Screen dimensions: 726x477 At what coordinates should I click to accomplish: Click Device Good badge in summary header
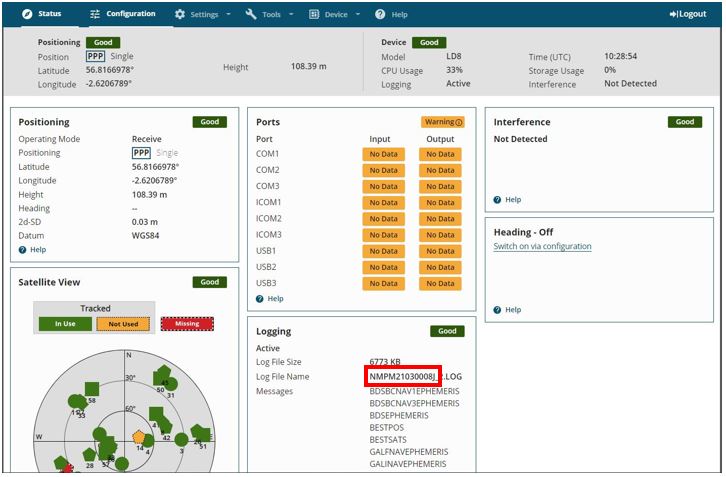point(429,43)
